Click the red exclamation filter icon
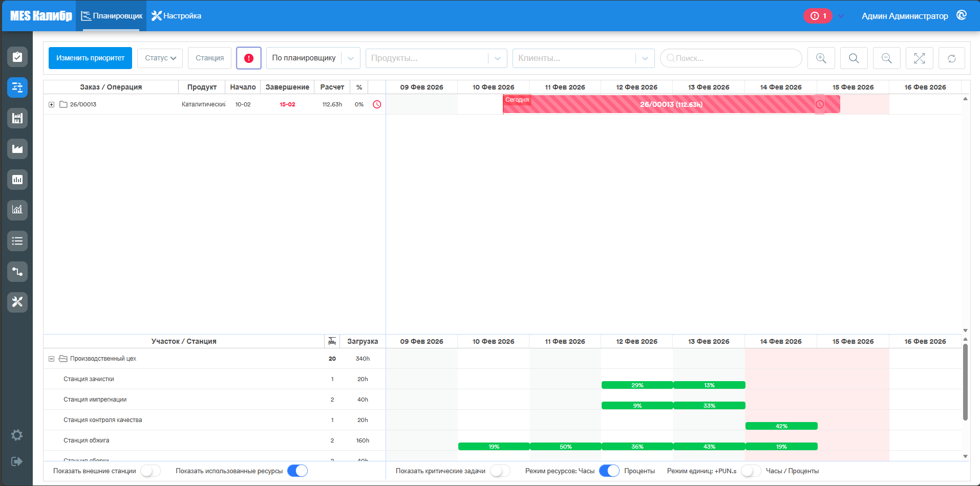 249,58
